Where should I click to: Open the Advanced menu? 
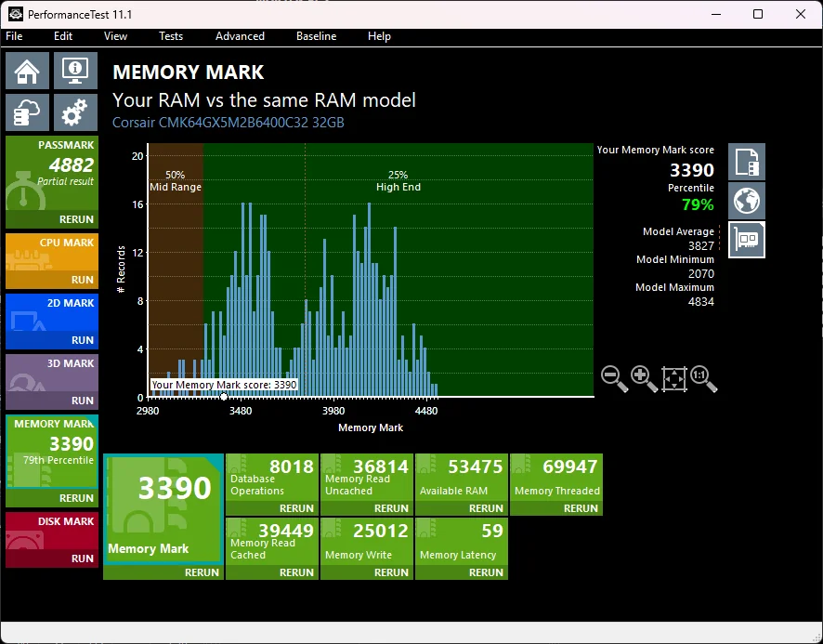tap(240, 36)
